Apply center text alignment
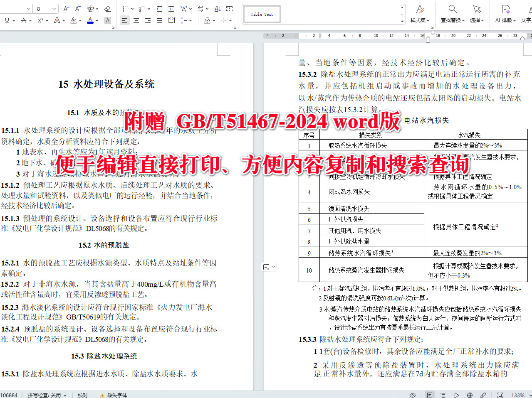 pyautogui.click(x=136, y=20)
